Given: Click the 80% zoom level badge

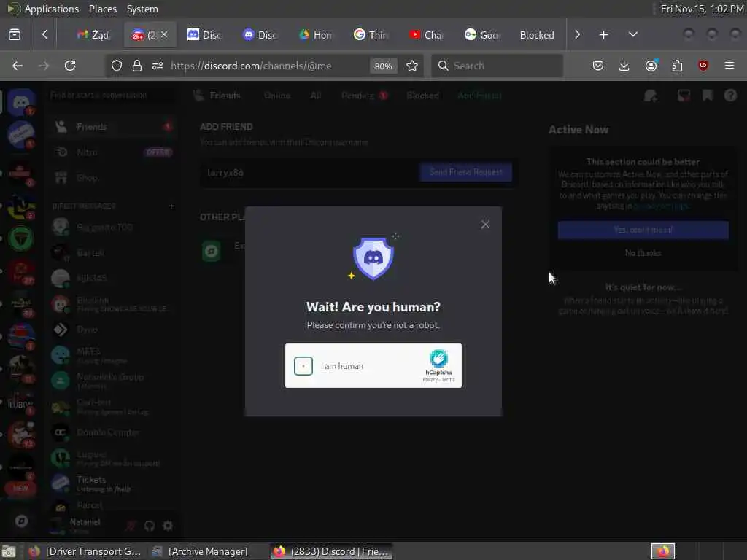Looking at the screenshot, I should (383, 66).
